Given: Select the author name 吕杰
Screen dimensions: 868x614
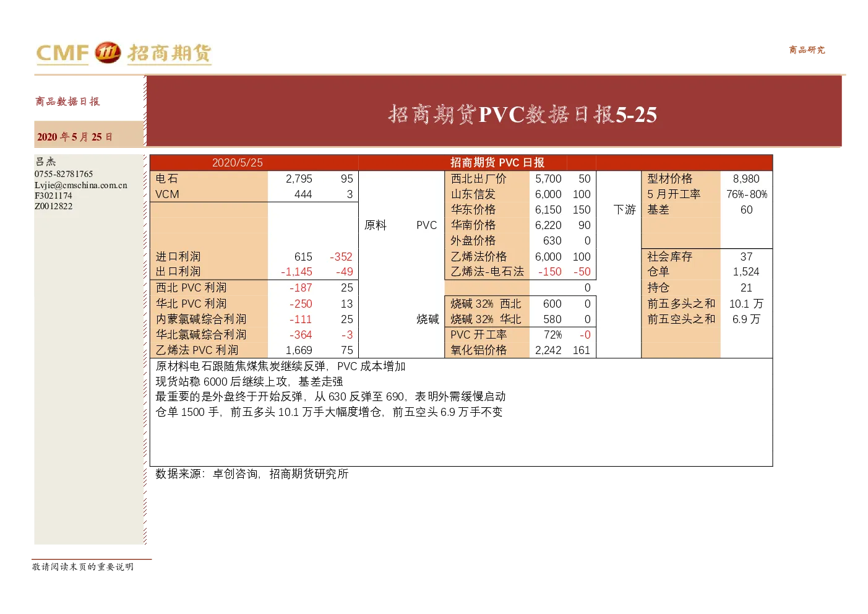Looking at the screenshot, I should pyautogui.click(x=45, y=162).
